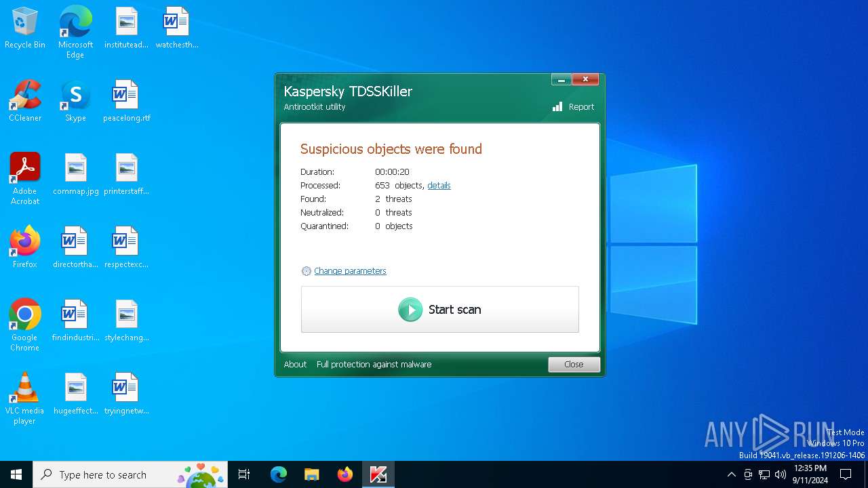Minimize the Kaspersky TDSSKiller window
The width and height of the screenshot is (868, 488).
coord(561,80)
